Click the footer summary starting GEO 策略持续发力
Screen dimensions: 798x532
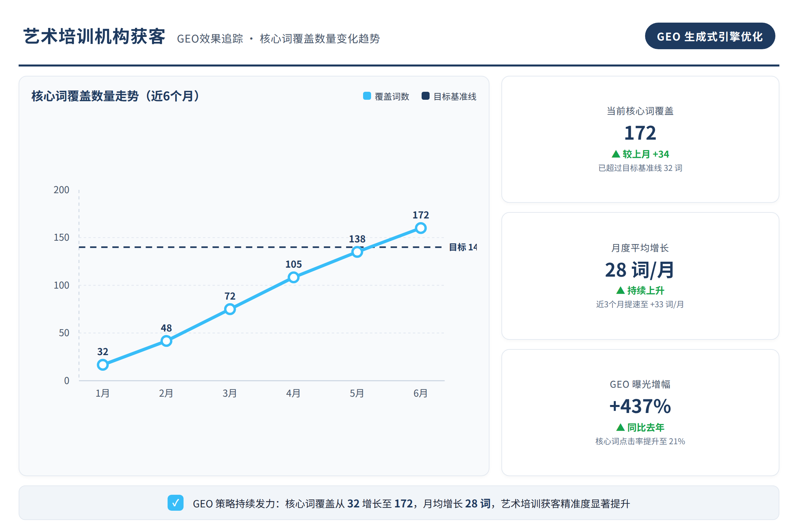pos(411,503)
